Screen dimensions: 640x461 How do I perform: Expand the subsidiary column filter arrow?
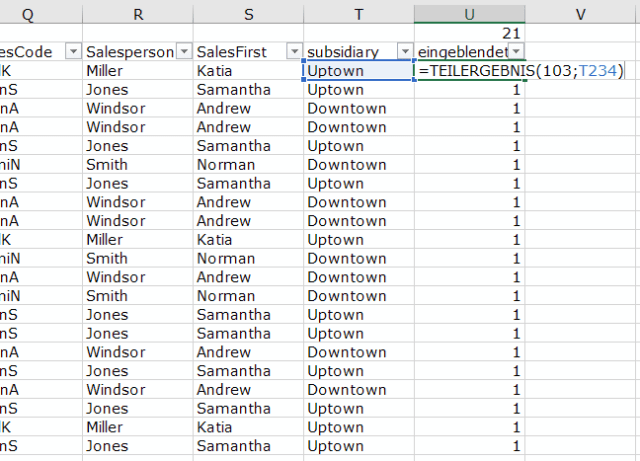pyautogui.click(x=404, y=51)
